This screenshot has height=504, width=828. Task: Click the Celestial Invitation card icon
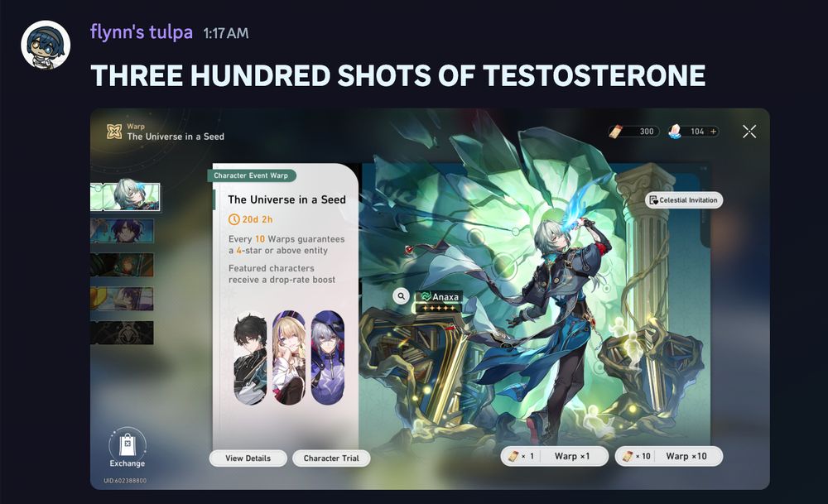(653, 200)
